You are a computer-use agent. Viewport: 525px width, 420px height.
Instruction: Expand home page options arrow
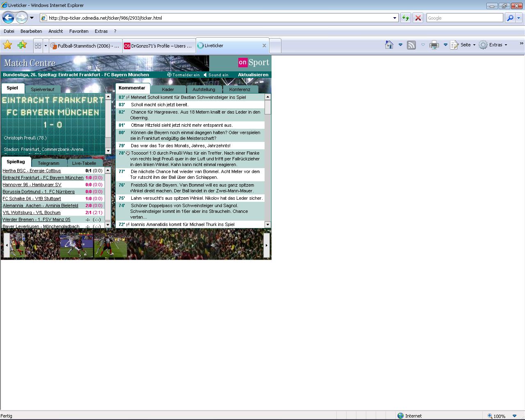point(400,45)
